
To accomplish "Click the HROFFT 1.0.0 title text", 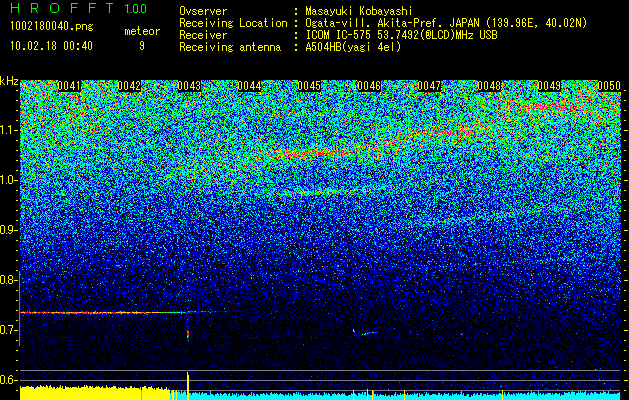I will pyautogui.click(x=78, y=8).
